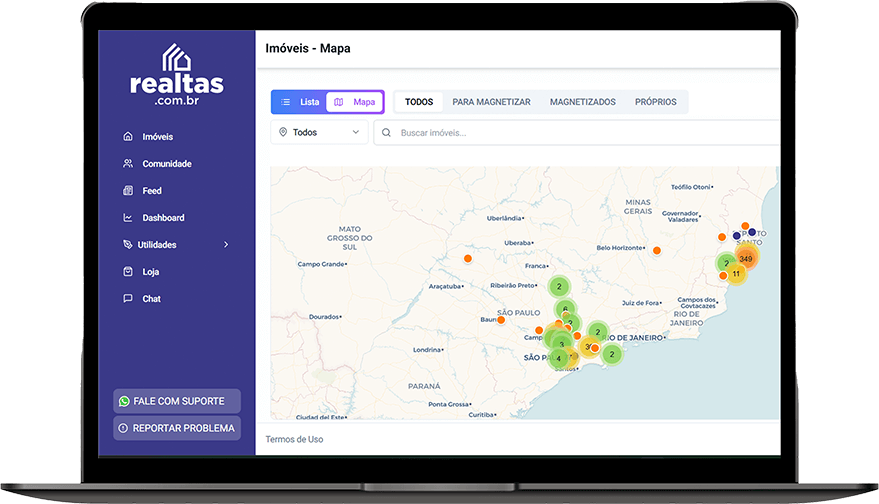Image resolution: width=879 pixels, height=504 pixels.
Task: Open the Todos location dropdown
Action: [319, 132]
